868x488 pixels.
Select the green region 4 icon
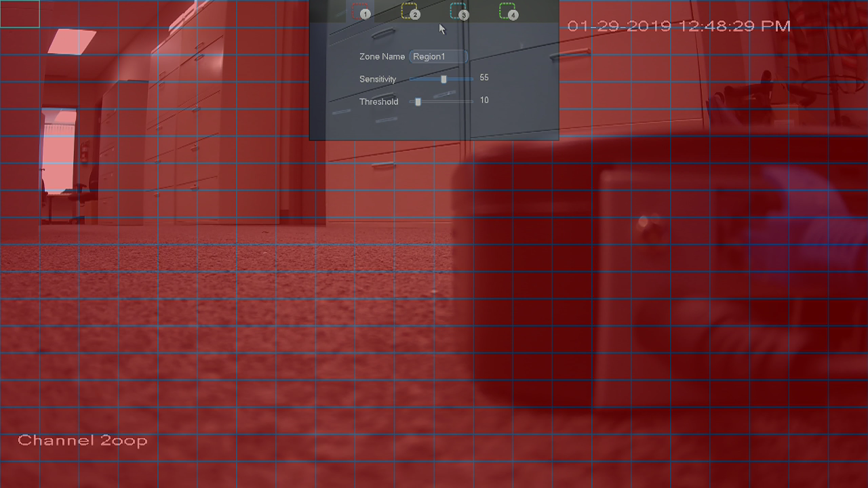click(509, 11)
